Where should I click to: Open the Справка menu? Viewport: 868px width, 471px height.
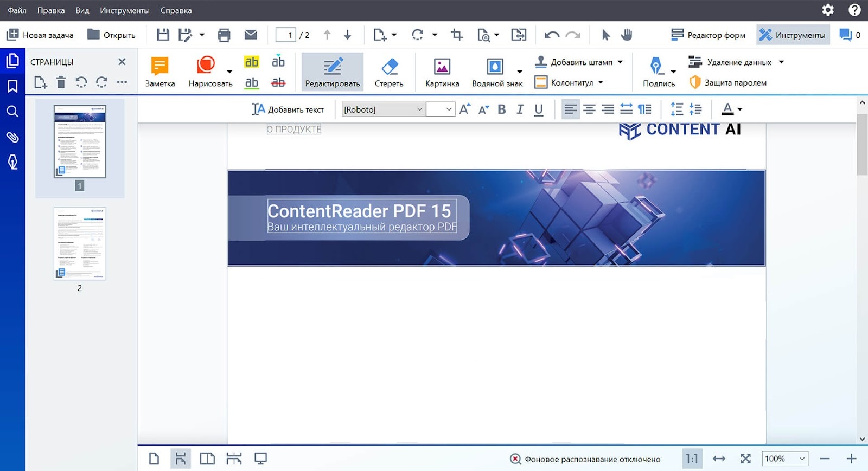pyautogui.click(x=176, y=10)
